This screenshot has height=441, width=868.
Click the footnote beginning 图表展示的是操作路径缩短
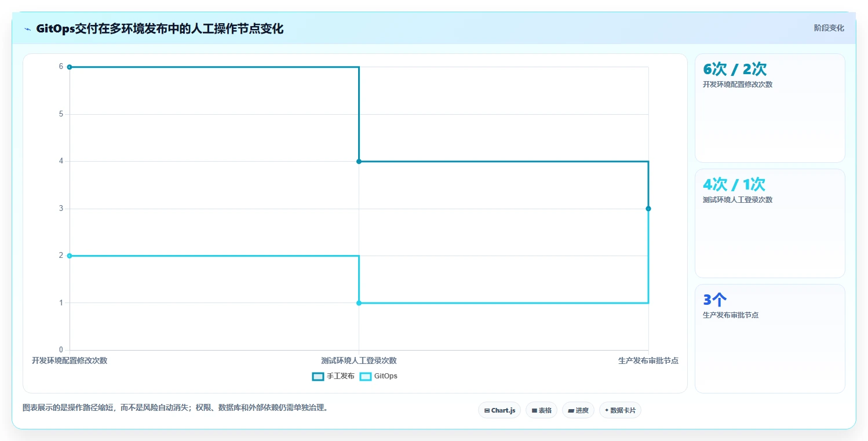176,407
